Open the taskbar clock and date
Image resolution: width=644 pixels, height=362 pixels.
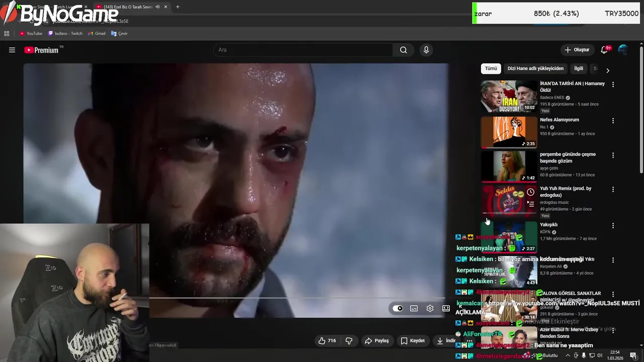pos(615,355)
